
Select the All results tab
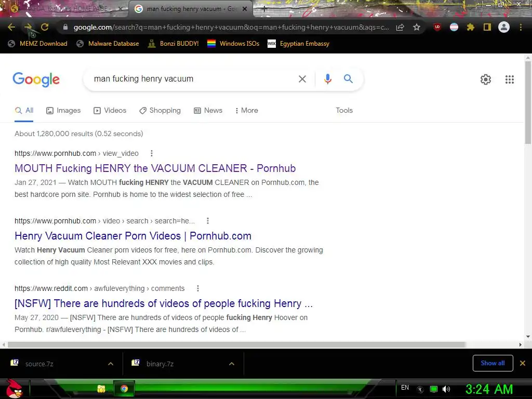[x=24, y=111]
